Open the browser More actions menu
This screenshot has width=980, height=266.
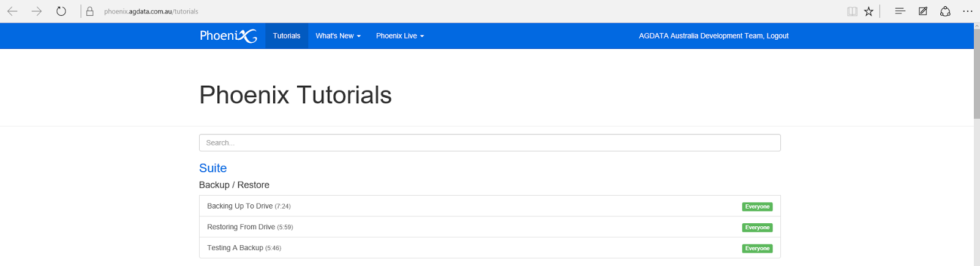click(x=968, y=11)
